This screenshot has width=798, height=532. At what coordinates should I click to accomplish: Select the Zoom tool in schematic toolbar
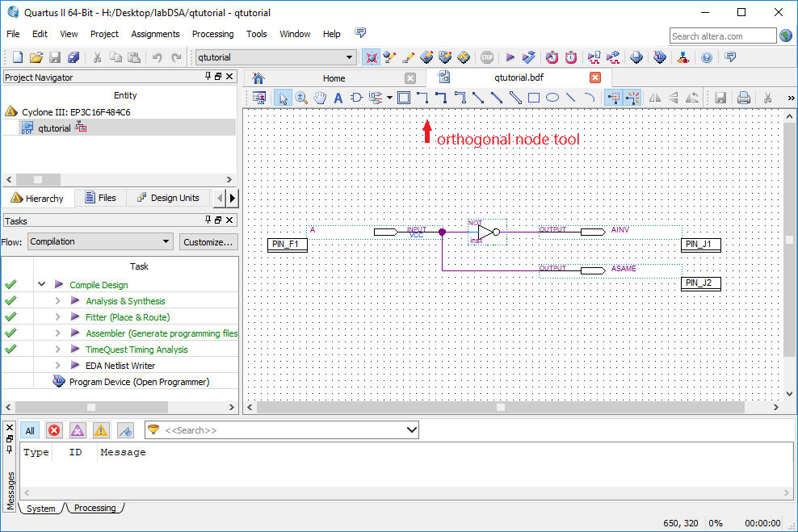point(301,98)
